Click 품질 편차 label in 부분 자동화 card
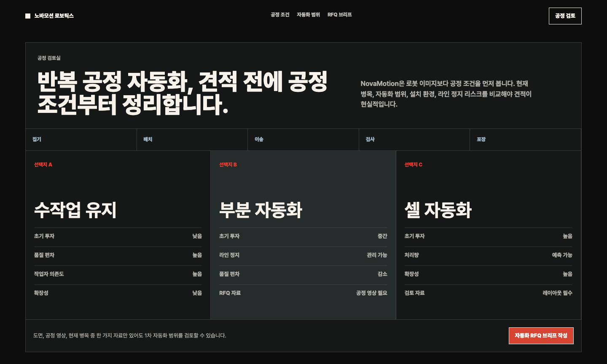 pos(229,274)
